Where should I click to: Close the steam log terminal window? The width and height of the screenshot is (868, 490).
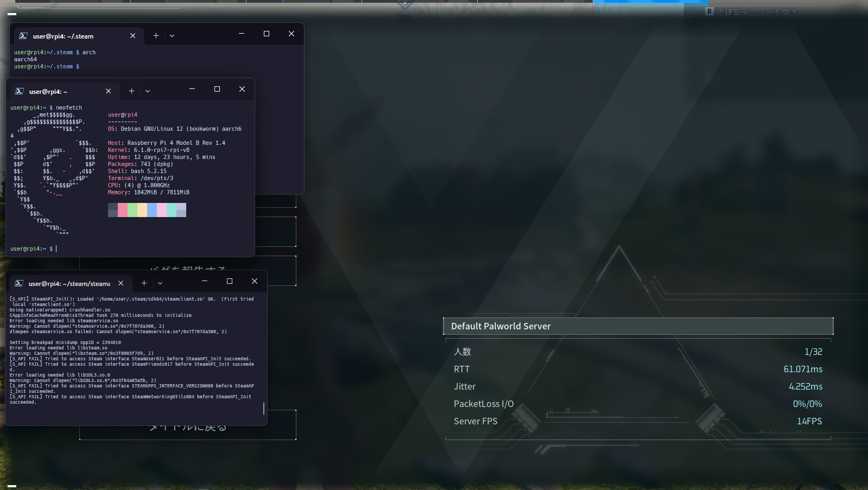(x=255, y=281)
